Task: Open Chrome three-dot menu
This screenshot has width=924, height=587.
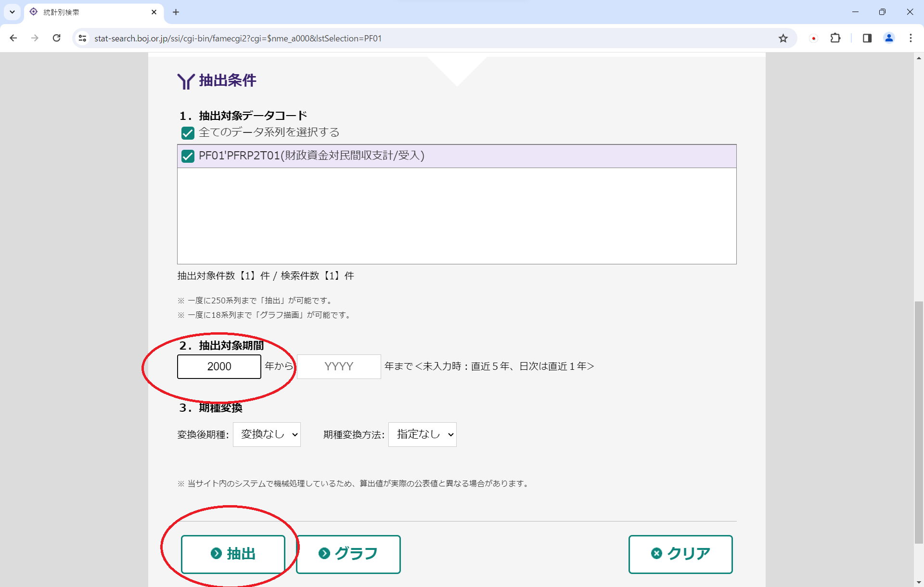Action: coord(911,38)
